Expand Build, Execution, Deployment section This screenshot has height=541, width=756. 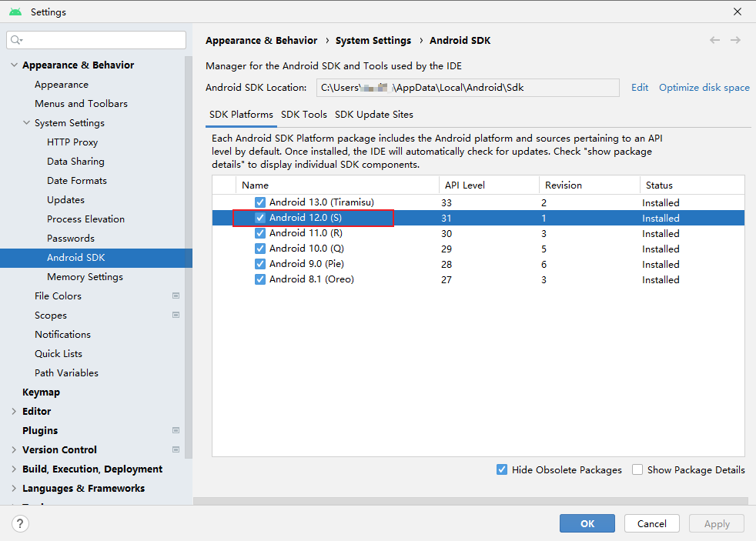[x=14, y=469]
